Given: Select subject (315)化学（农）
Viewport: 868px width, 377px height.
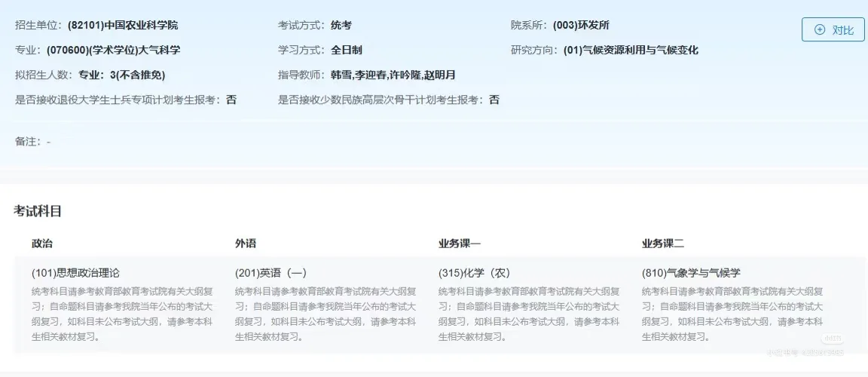Looking at the screenshot, I should pyautogui.click(x=474, y=273).
